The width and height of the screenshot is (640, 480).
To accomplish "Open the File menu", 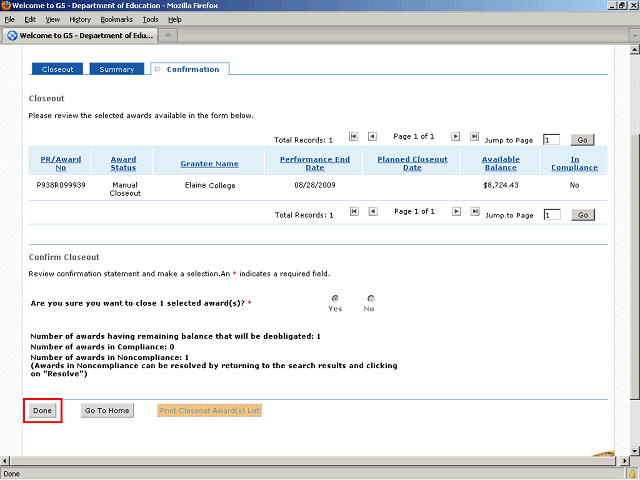I will (x=9, y=20).
